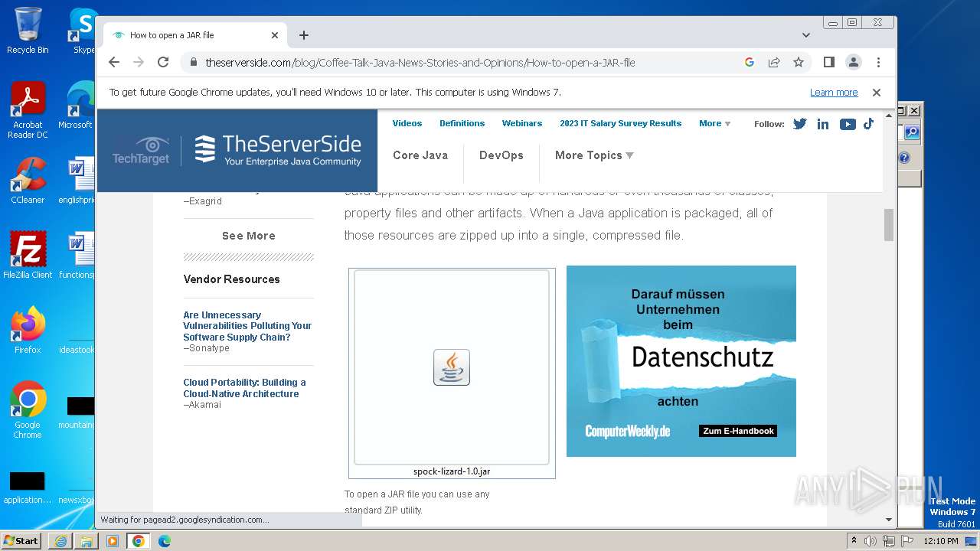
Task: Toggle the Chrome side panel
Action: 828,62
